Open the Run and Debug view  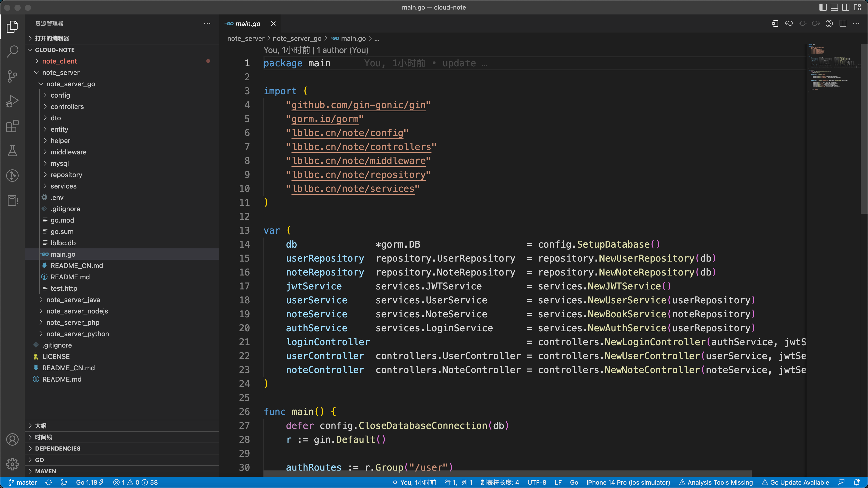12,101
